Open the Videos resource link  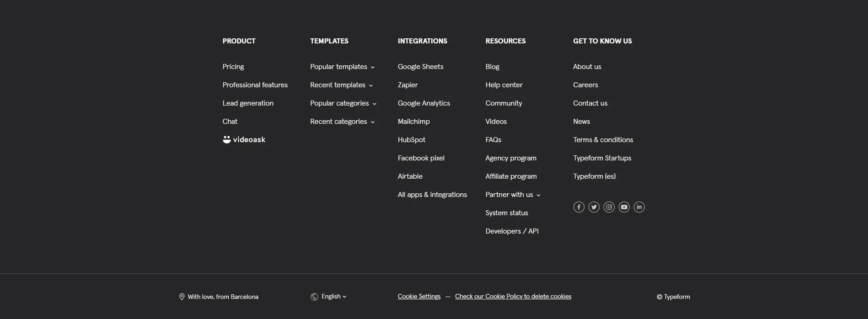point(496,122)
